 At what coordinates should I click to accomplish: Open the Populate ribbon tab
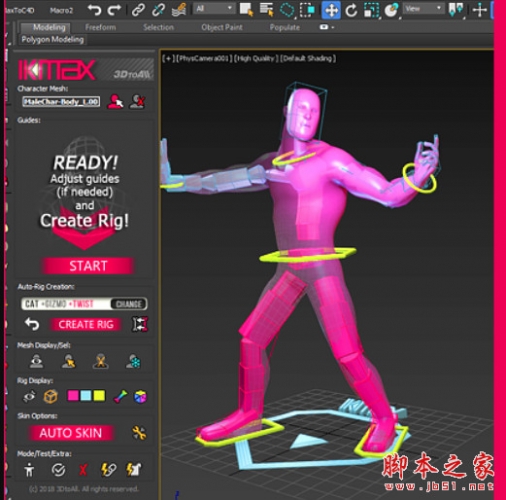(x=285, y=27)
